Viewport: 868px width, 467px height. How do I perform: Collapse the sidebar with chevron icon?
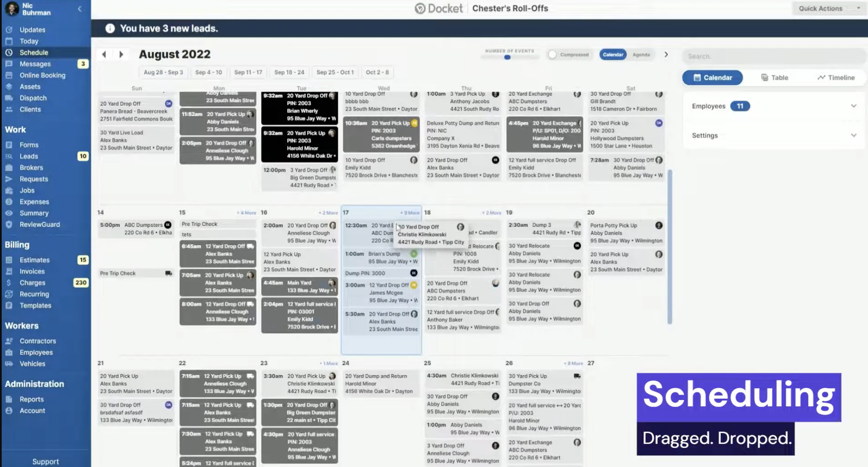tap(79, 9)
